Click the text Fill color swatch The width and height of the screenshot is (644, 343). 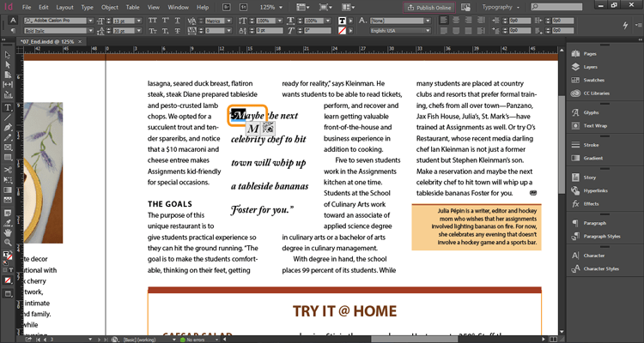pyautogui.click(x=342, y=21)
